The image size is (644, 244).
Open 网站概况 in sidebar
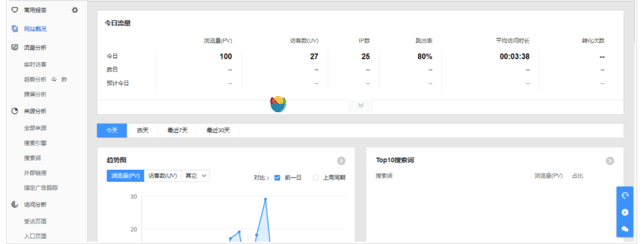pos(35,29)
